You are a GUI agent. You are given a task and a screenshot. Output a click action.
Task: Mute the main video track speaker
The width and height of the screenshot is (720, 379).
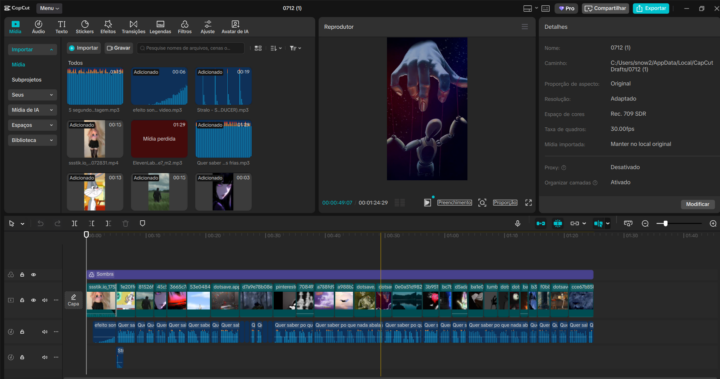[x=45, y=300]
